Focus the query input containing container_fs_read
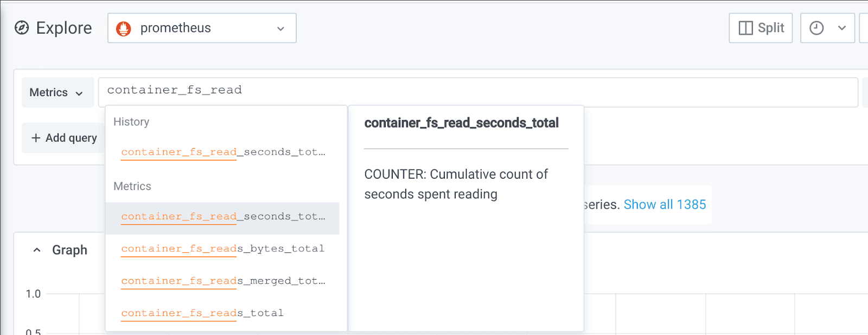The image size is (868, 335). click(477, 91)
